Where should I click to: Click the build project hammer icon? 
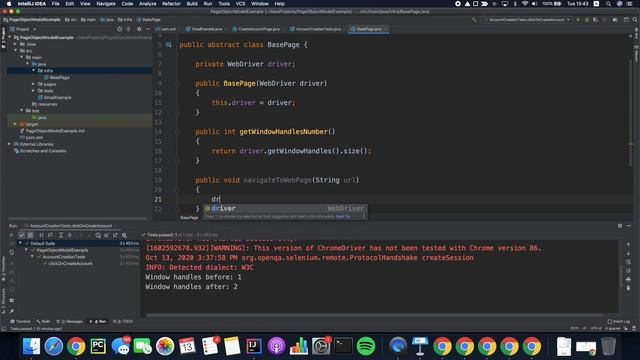pos(474,20)
